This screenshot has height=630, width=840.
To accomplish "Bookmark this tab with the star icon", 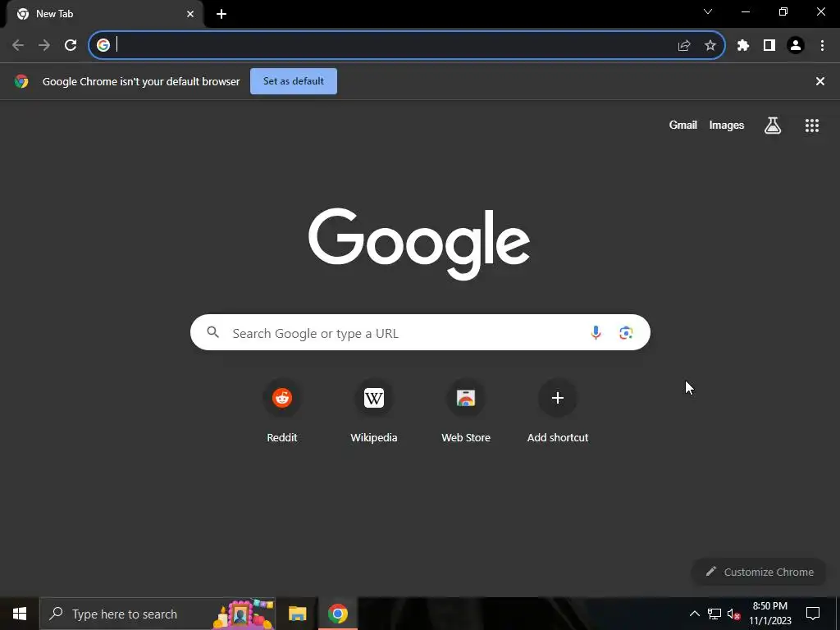I will coord(710,46).
